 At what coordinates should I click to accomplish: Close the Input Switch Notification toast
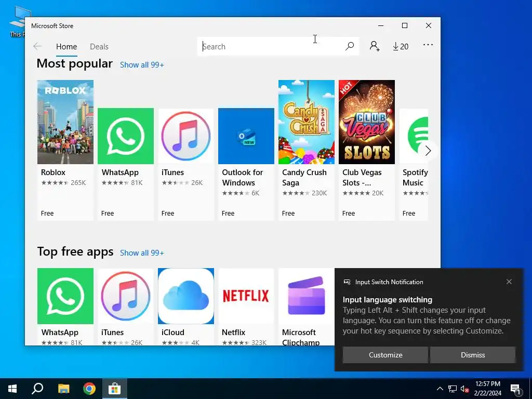click(509, 282)
